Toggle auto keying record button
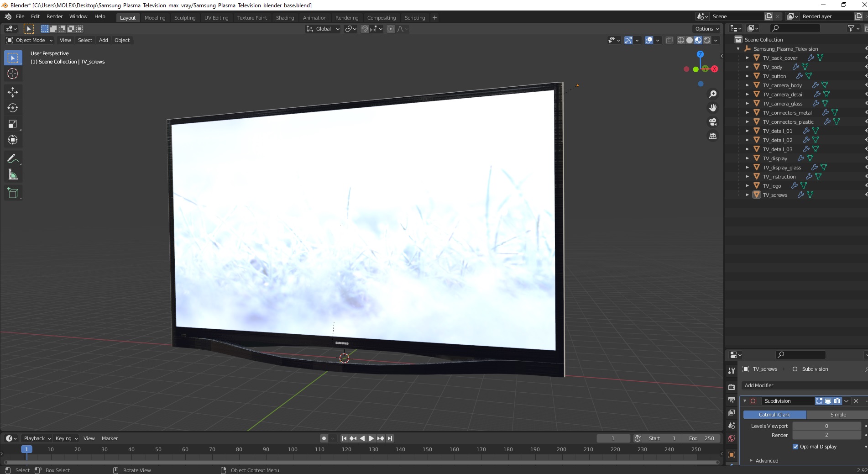The image size is (868, 474). [x=324, y=438]
